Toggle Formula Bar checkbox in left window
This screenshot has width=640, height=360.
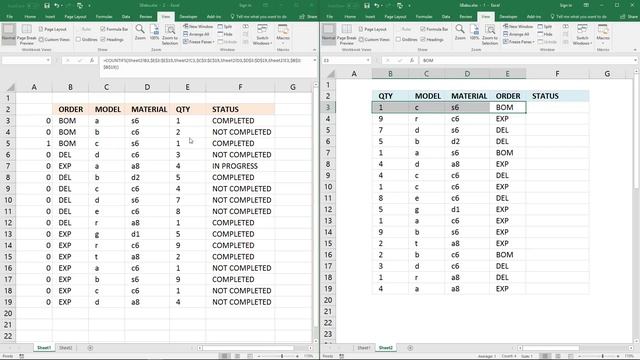point(103,29)
